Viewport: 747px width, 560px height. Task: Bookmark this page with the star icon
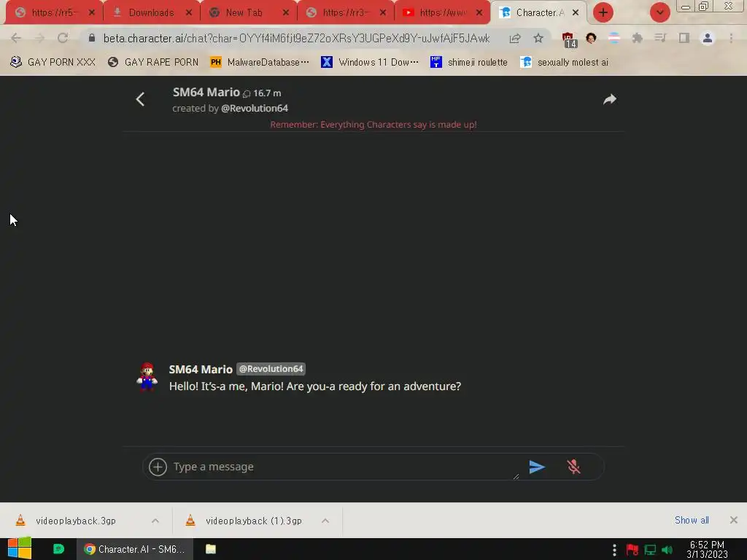point(538,38)
